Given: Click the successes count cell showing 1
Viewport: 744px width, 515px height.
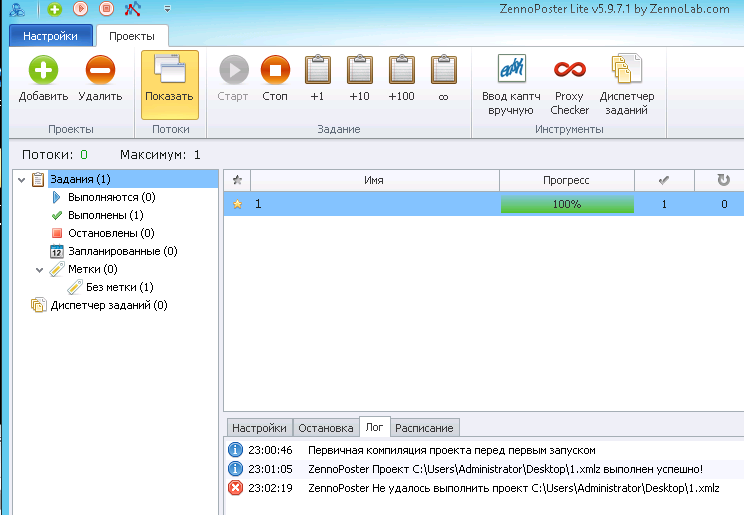Looking at the screenshot, I should (664, 204).
